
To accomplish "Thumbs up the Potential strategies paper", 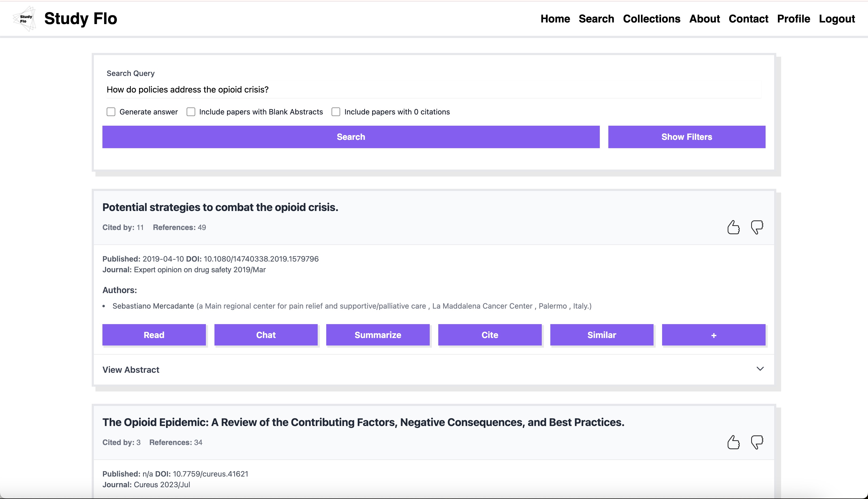I will [x=733, y=227].
